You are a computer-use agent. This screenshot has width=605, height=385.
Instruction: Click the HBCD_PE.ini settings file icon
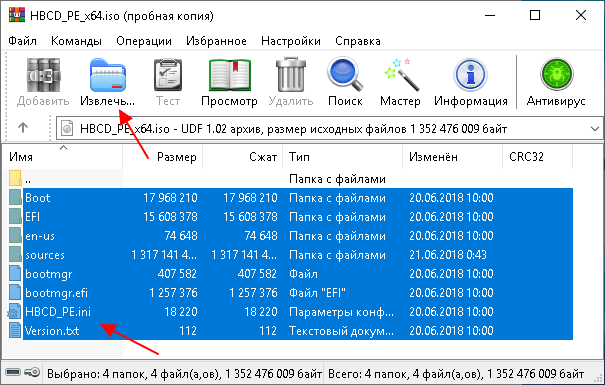(x=15, y=312)
